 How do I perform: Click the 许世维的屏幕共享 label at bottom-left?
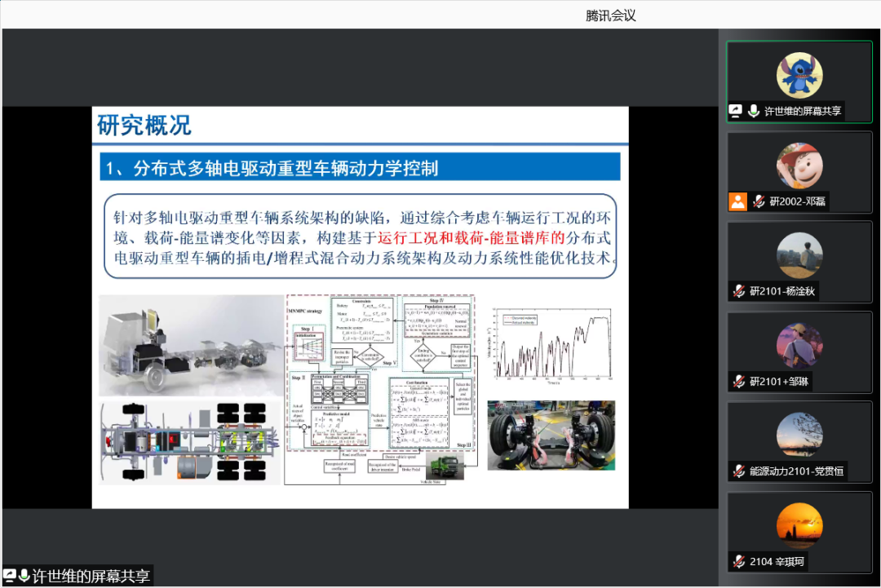(x=91, y=576)
